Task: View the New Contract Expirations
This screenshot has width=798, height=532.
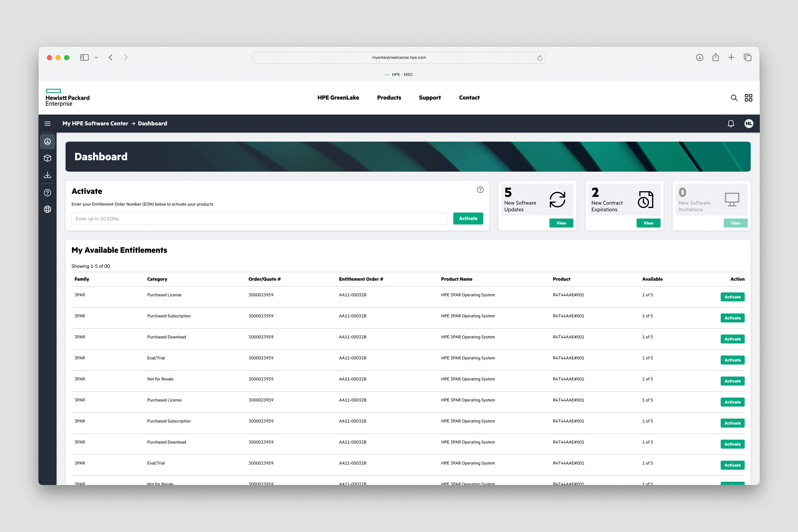Action: pos(648,223)
